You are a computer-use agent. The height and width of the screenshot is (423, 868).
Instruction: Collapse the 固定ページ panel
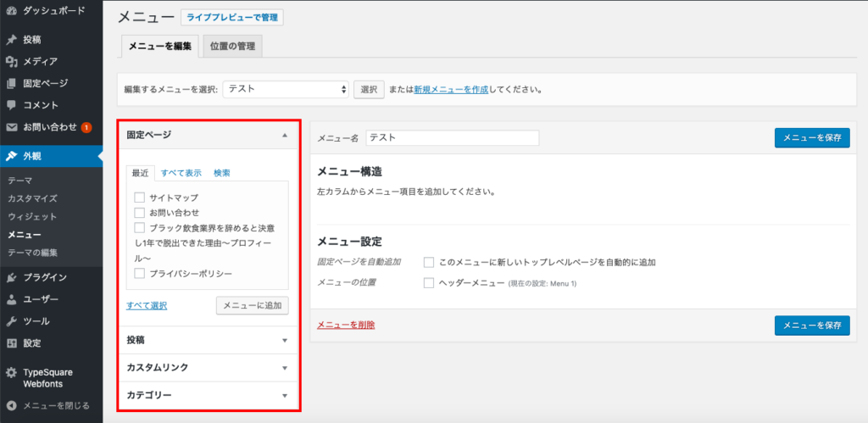tap(285, 135)
